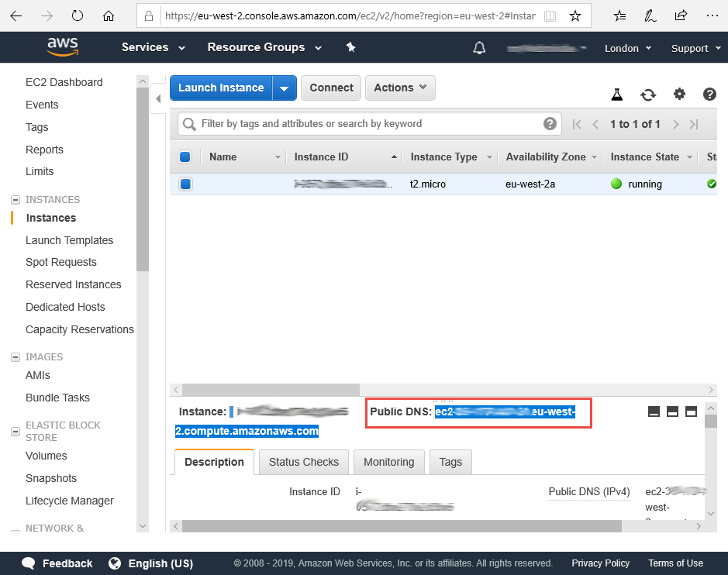Go to the next results page
728x575 pixels.
click(676, 124)
